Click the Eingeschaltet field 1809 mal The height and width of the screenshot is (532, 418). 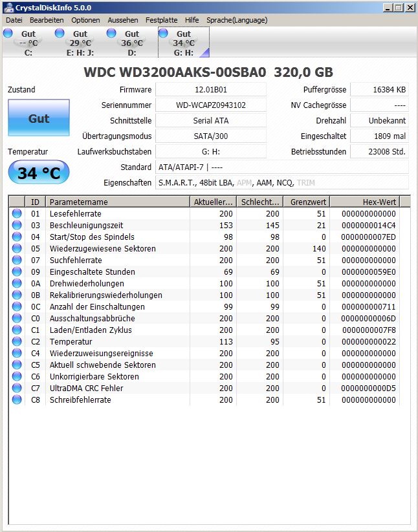pos(379,136)
